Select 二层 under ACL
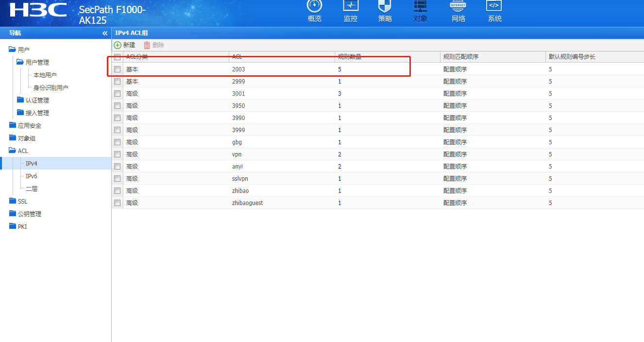This screenshot has width=644, height=342. pyautogui.click(x=32, y=188)
